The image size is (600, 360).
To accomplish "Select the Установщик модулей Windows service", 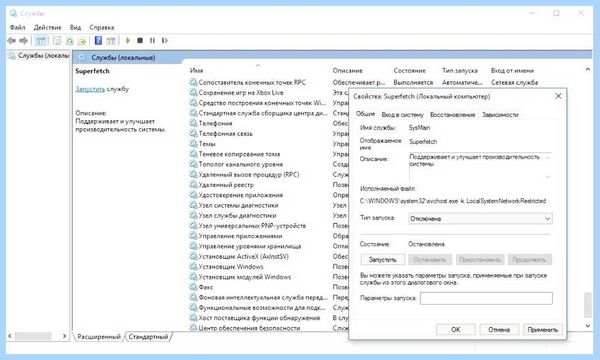I will 245,277.
